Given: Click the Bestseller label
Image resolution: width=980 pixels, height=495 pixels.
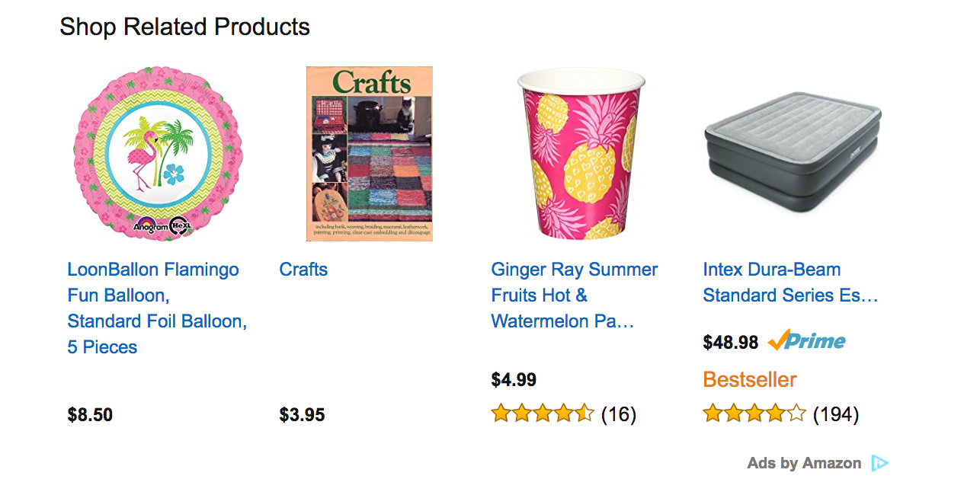Looking at the screenshot, I should [749, 379].
